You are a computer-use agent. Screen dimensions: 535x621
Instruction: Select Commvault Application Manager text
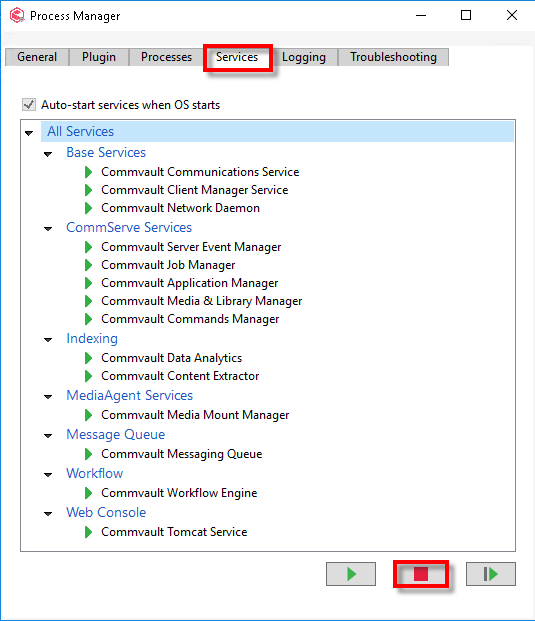(190, 283)
